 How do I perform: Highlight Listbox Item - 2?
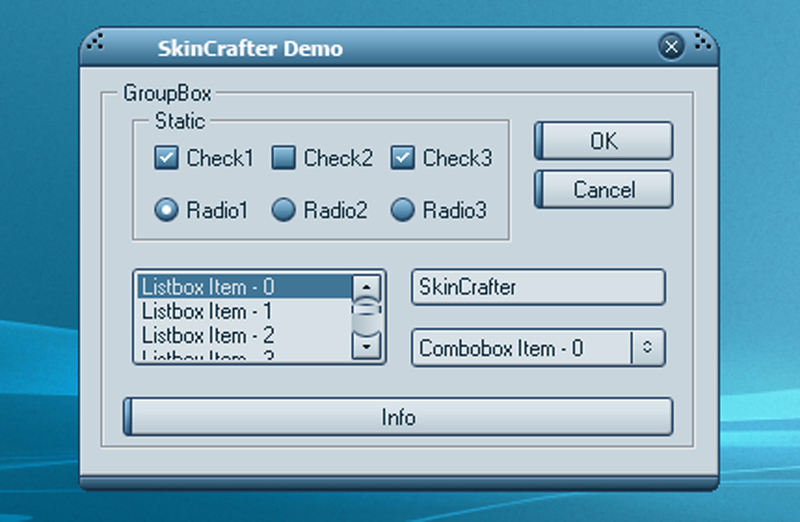point(243,335)
